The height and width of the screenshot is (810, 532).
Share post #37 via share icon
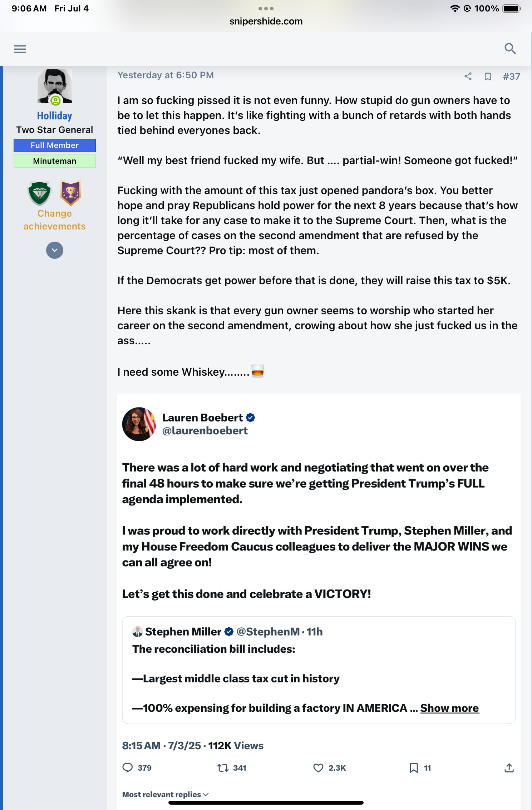pyautogui.click(x=468, y=76)
